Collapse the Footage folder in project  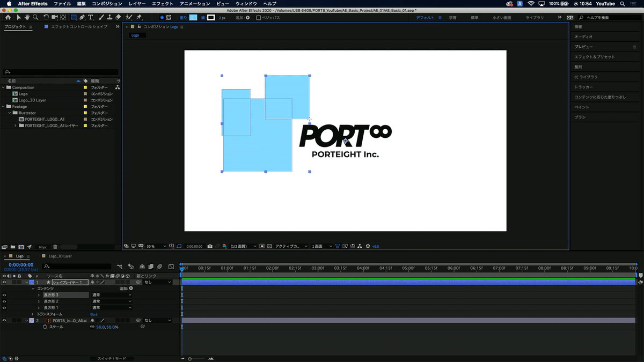click(4, 107)
